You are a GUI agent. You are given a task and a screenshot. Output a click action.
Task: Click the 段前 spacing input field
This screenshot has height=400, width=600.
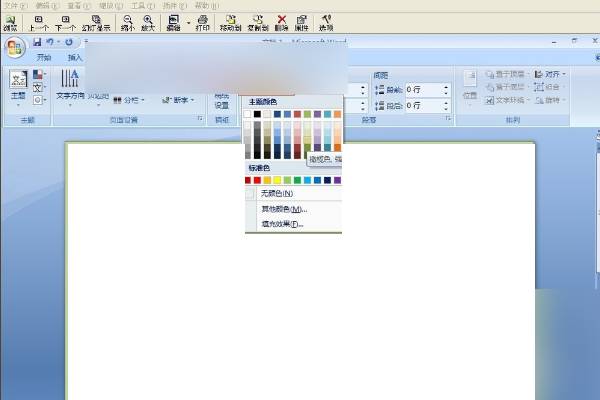click(x=424, y=90)
